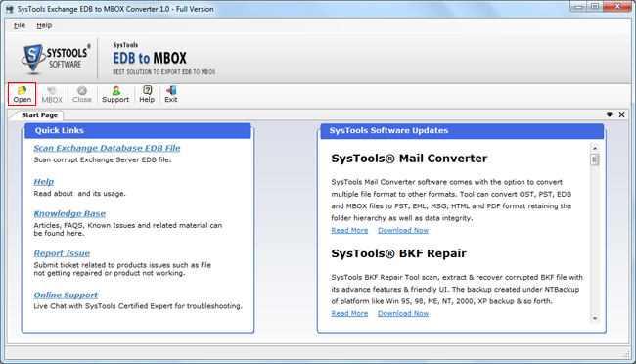The width and height of the screenshot is (636, 364).
Task: Click the Close toolbar icon
Action: (82, 94)
